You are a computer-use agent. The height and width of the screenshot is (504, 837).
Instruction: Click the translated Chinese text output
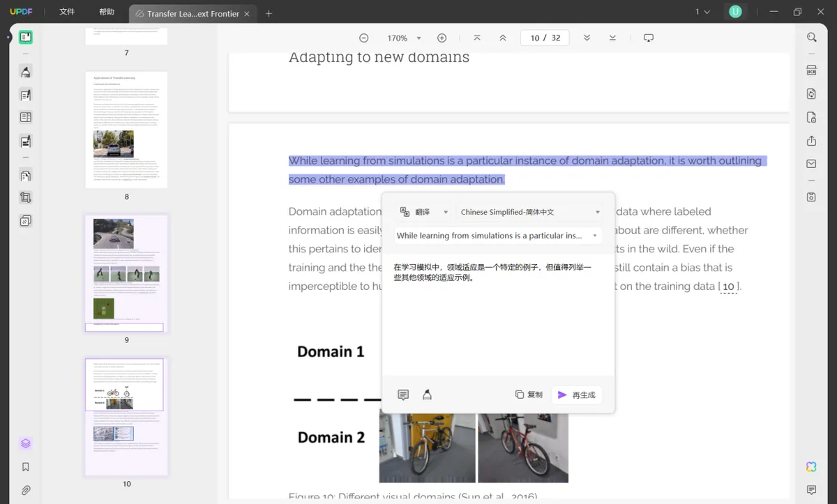tap(492, 272)
